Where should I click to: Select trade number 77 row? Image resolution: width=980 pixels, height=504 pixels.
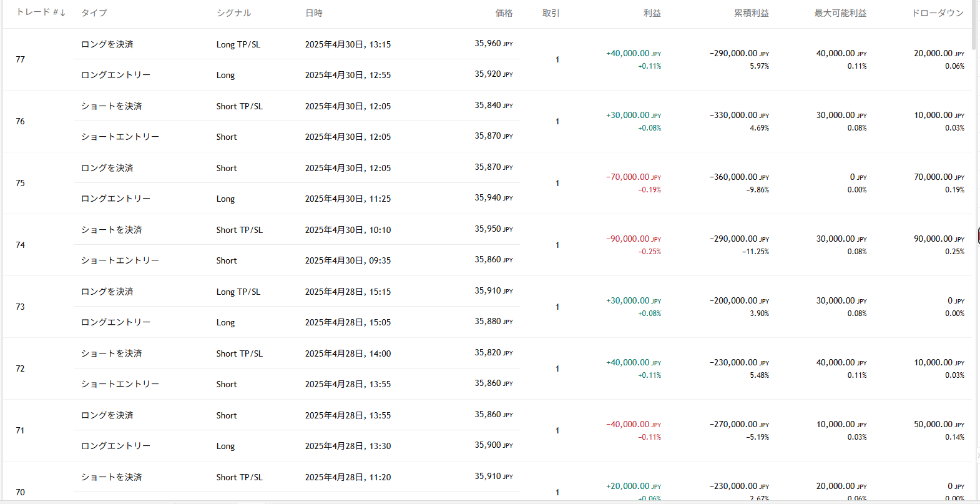click(x=21, y=59)
